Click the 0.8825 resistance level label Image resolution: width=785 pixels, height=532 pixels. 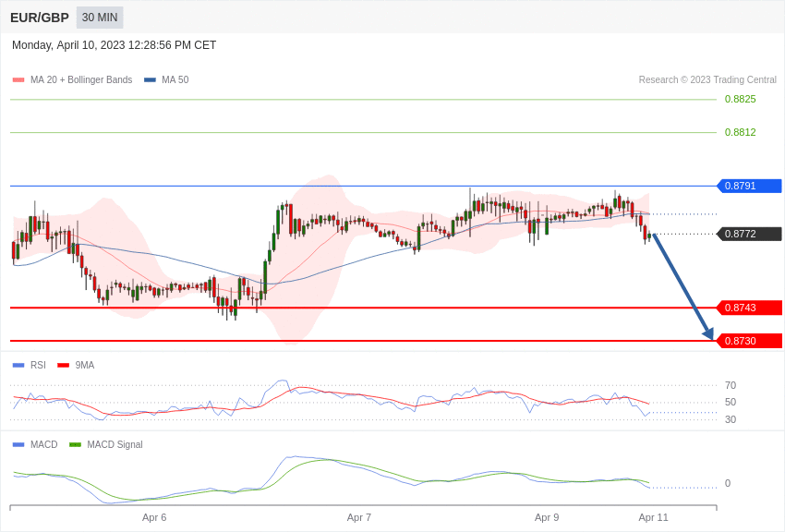[740, 99]
